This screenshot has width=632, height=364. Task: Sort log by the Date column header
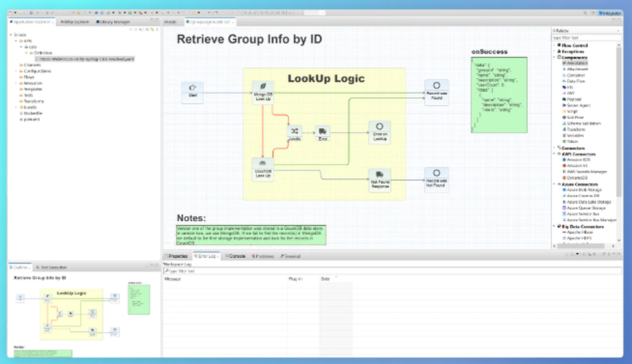point(336,279)
